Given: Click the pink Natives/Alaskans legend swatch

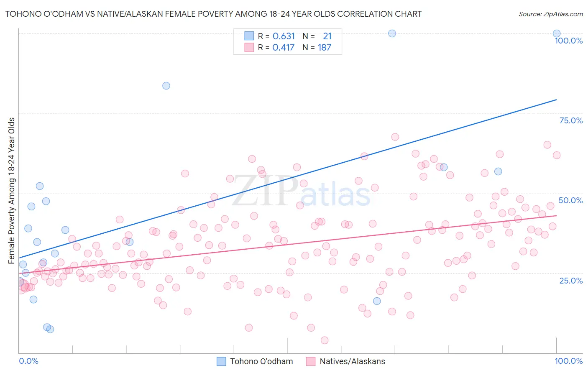Looking at the screenshot, I should pyautogui.click(x=311, y=361).
